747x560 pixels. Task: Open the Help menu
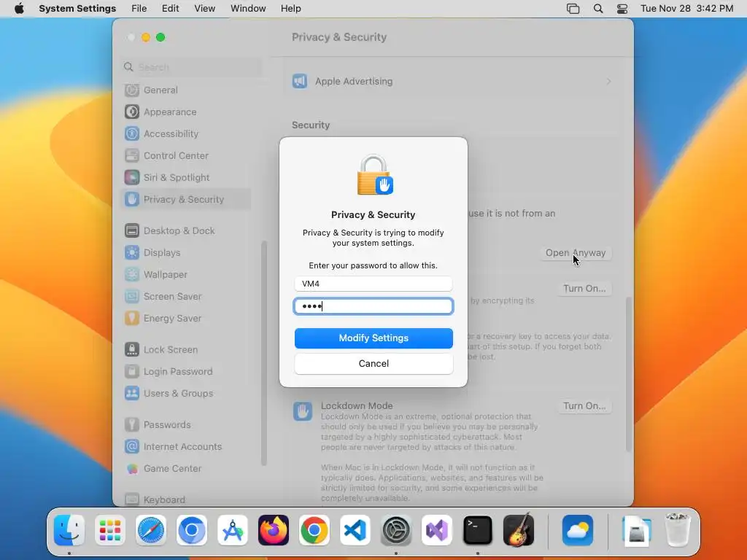(290, 9)
